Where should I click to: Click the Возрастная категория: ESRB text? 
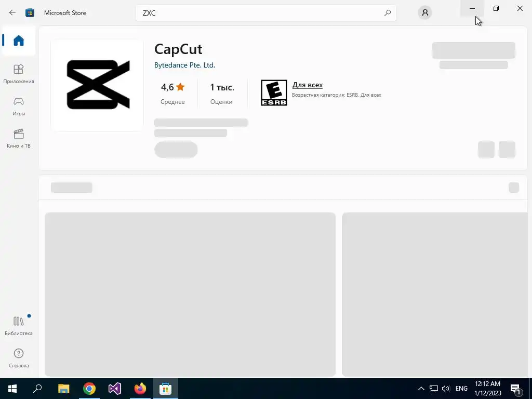(x=337, y=95)
